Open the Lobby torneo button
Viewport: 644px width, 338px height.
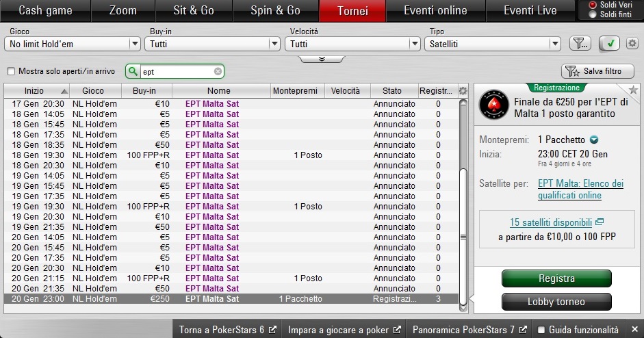click(556, 302)
